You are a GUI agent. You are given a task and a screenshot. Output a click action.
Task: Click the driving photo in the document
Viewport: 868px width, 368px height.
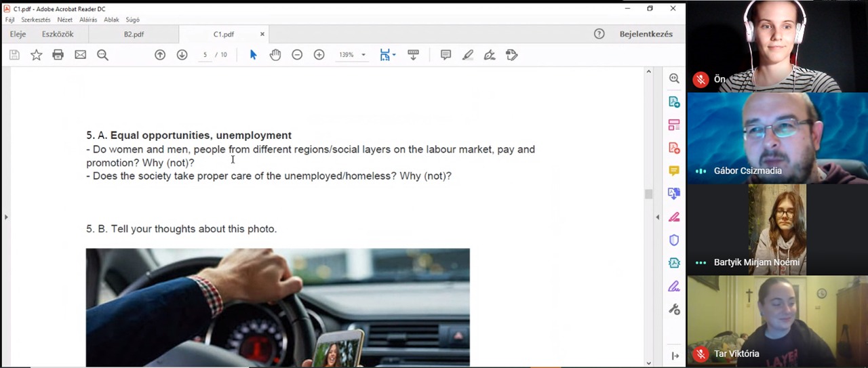pyautogui.click(x=277, y=308)
